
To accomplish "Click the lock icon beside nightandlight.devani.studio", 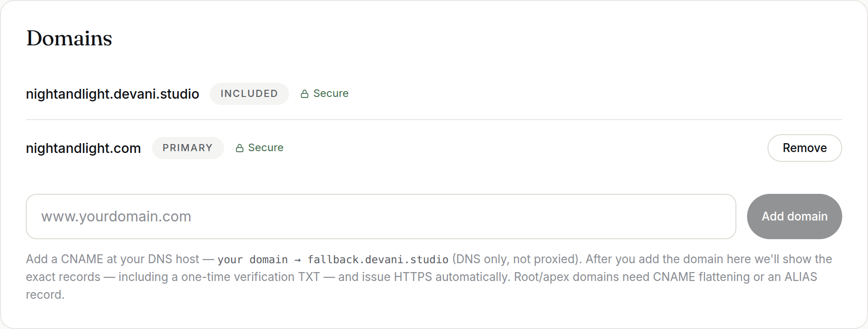I will click(305, 94).
